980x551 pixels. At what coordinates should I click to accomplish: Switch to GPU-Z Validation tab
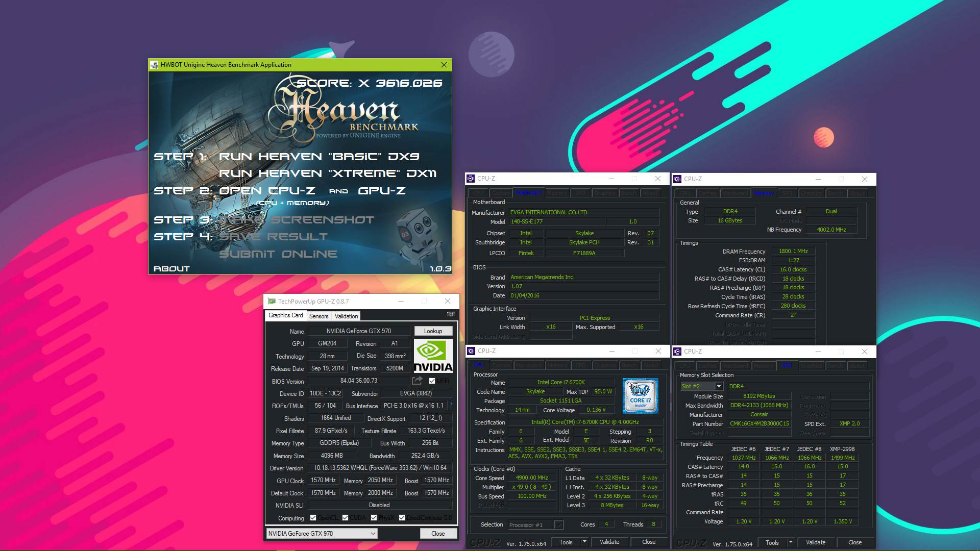click(346, 316)
